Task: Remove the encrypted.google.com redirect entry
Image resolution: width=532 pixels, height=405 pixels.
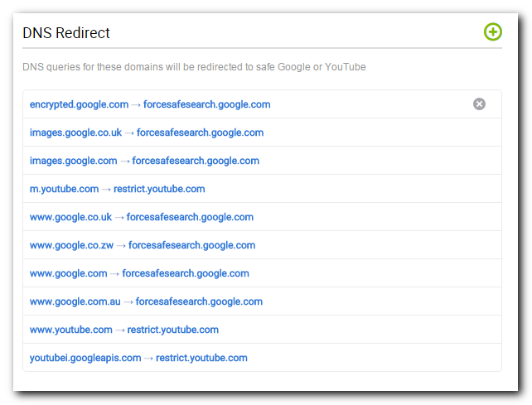Action: pos(479,104)
